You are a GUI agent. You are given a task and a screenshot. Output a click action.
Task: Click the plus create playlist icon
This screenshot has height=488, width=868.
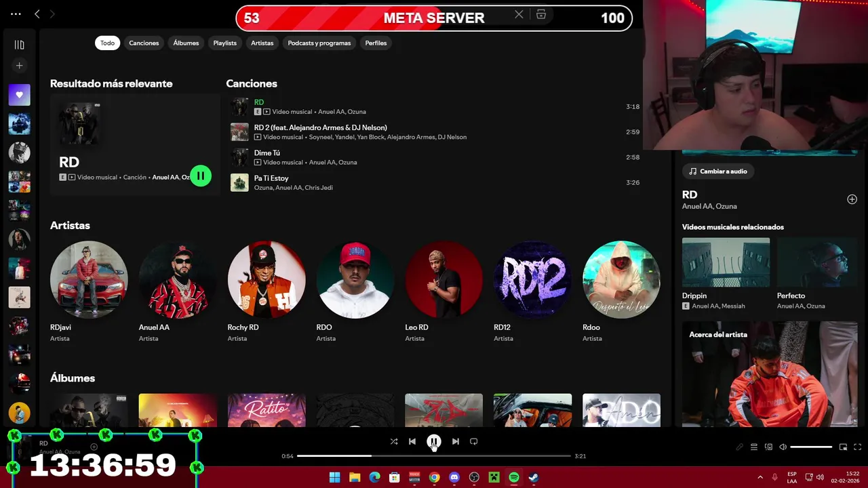click(x=19, y=66)
